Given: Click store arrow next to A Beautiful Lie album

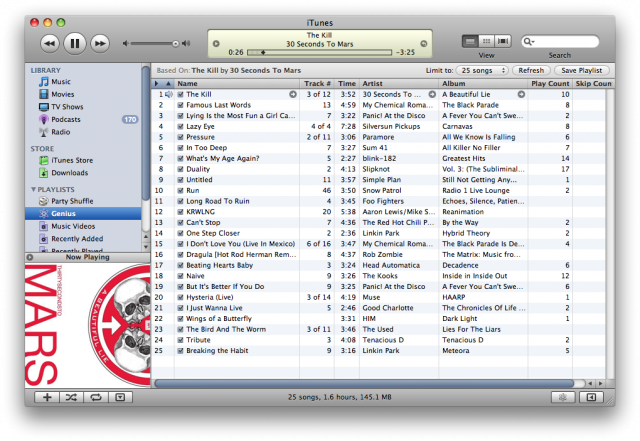Looking at the screenshot, I should point(521,94).
